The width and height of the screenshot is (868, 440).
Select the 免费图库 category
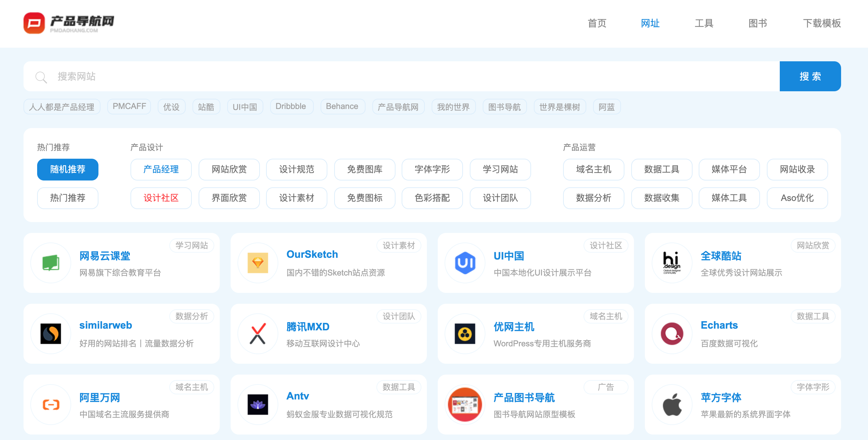click(x=365, y=170)
